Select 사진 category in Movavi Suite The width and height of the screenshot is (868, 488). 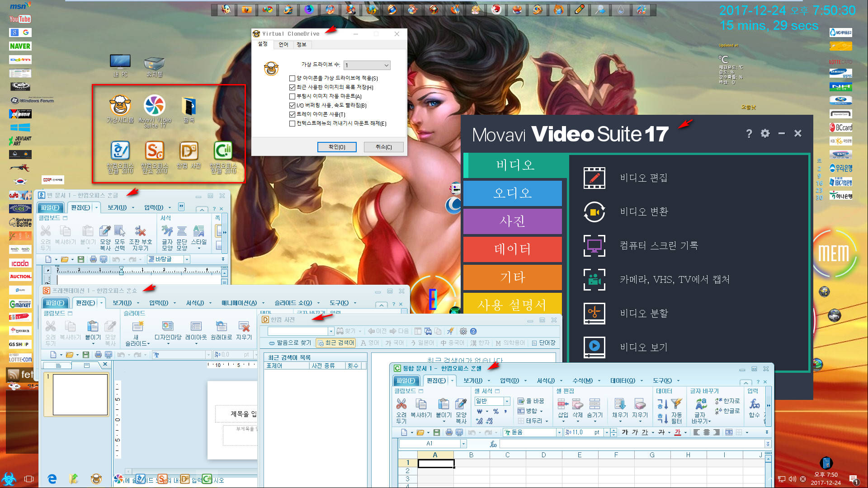point(513,221)
